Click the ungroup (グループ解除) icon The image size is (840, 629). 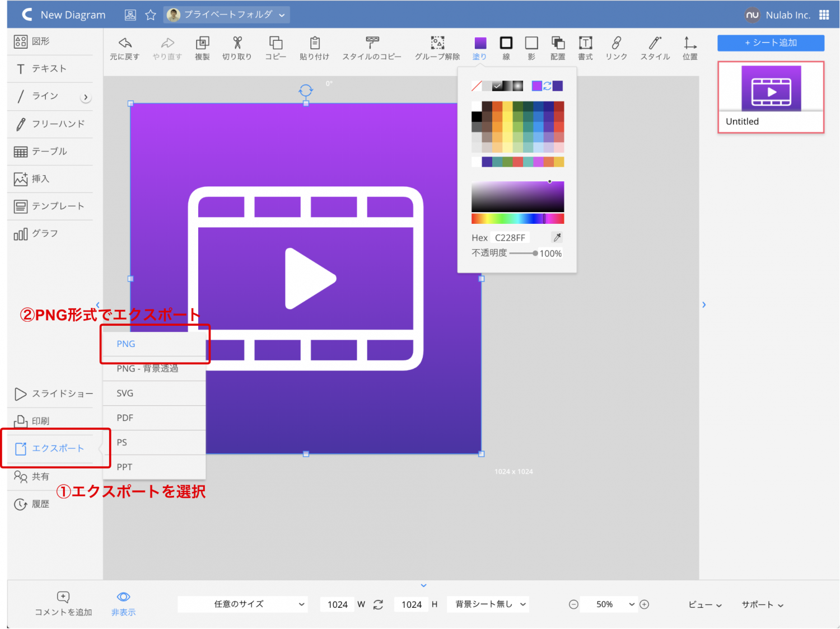[x=437, y=43]
